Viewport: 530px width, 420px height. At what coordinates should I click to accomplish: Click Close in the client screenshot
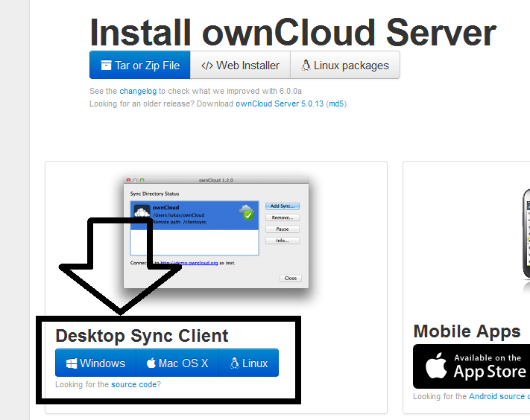291,279
